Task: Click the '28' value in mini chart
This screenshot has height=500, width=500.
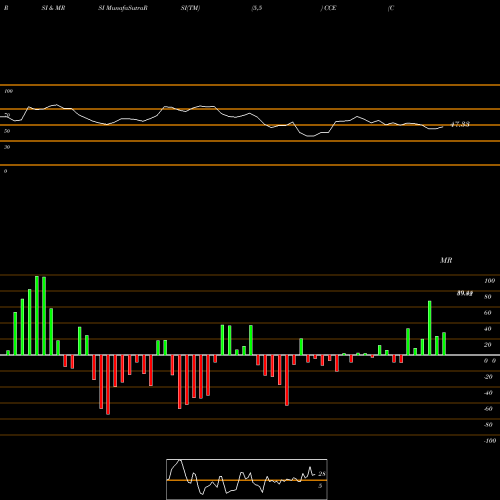Action: click(322, 474)
